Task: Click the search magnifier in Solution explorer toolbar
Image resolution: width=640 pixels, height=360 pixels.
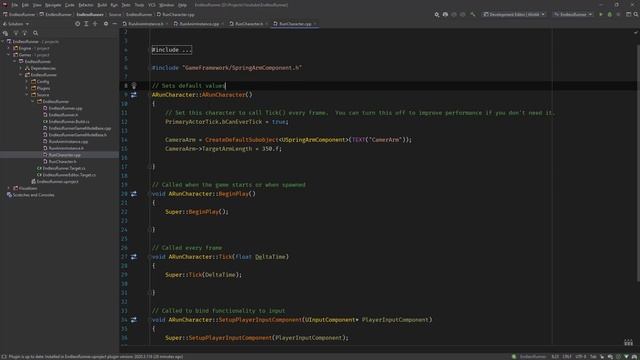Action: click(36, 33)
